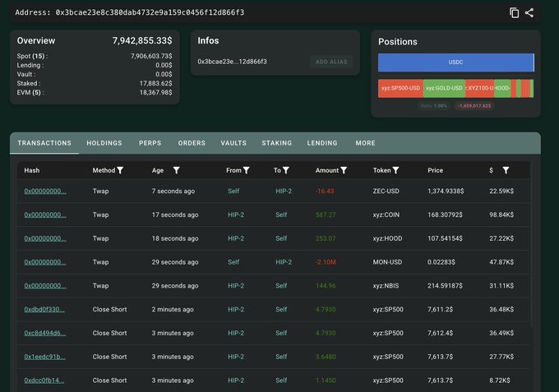Click the -1,659,017.62$ position badge
559x392 pixels.
474,106
